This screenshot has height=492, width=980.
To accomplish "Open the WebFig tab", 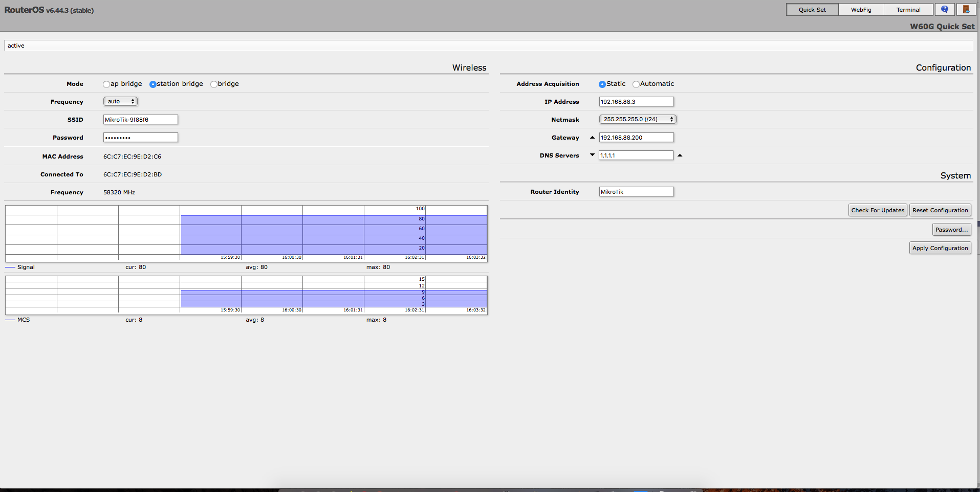I will coord(861,10).
